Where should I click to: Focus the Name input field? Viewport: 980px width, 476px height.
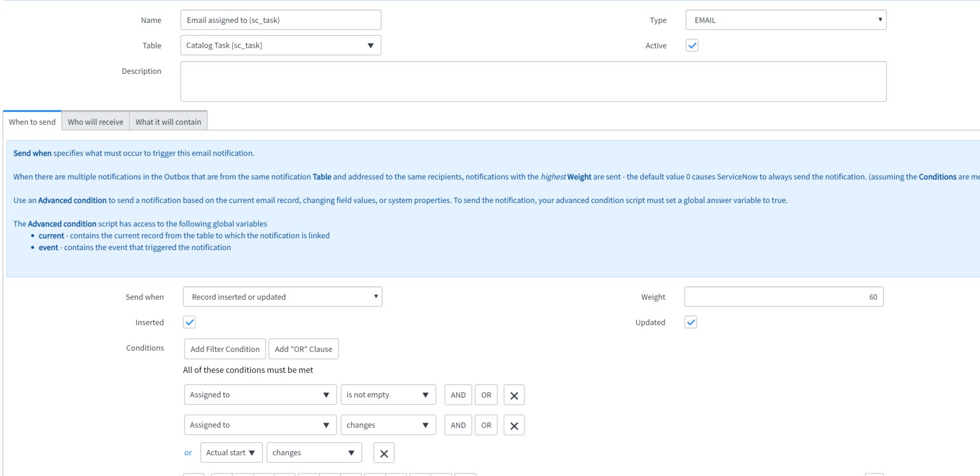[x=281, y=20]
